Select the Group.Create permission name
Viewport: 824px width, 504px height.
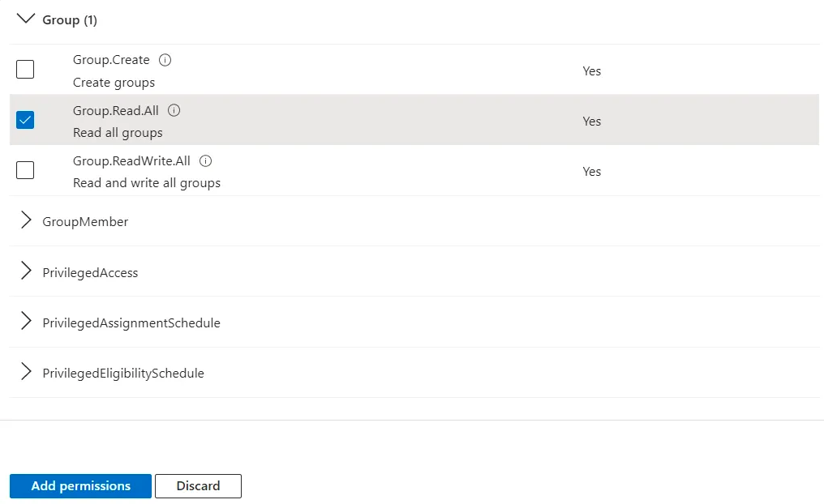[x=111, y=59]
